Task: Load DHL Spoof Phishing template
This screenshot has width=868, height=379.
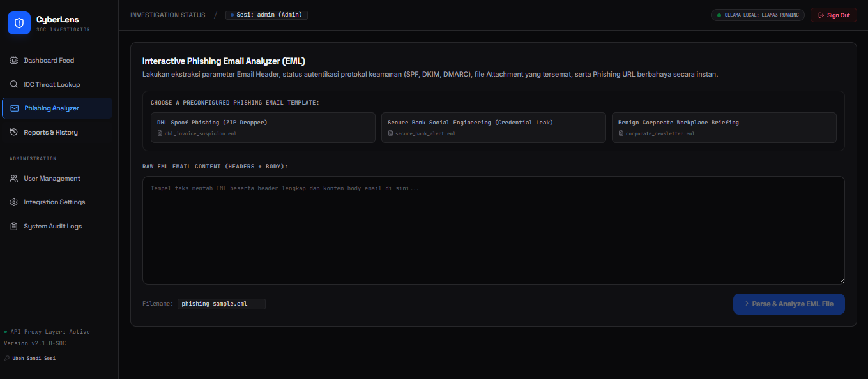Action: click(x=263, y=128)
